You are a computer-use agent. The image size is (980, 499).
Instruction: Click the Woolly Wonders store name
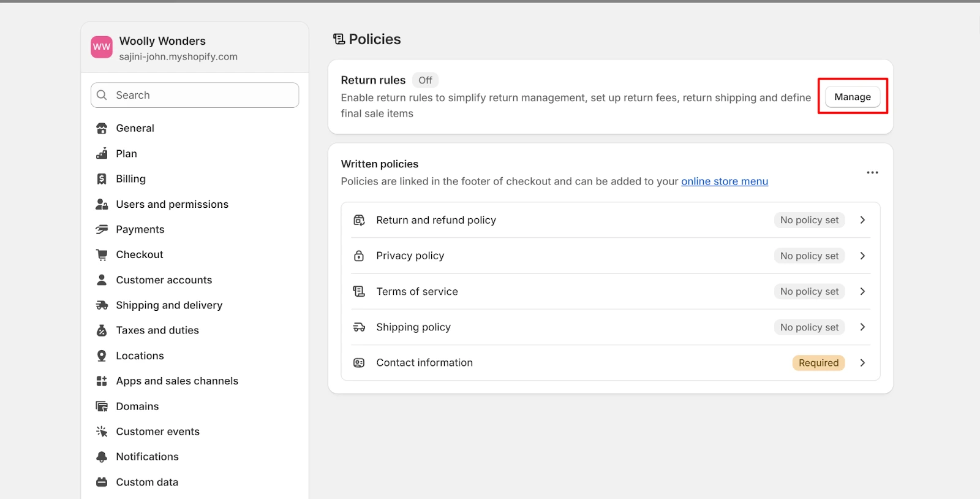pyautogui.click(x=162, y=41)
